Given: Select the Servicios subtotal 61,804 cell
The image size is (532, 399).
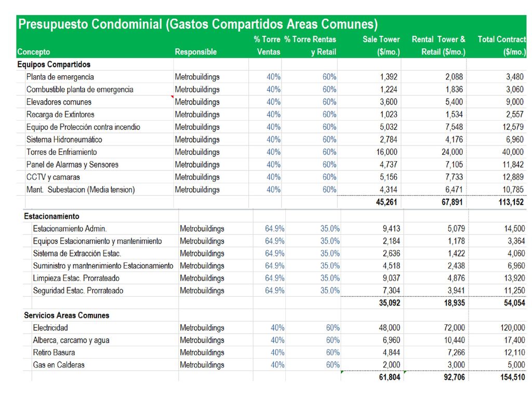Looking at the screenshot, I should click(x=390, y=377).
